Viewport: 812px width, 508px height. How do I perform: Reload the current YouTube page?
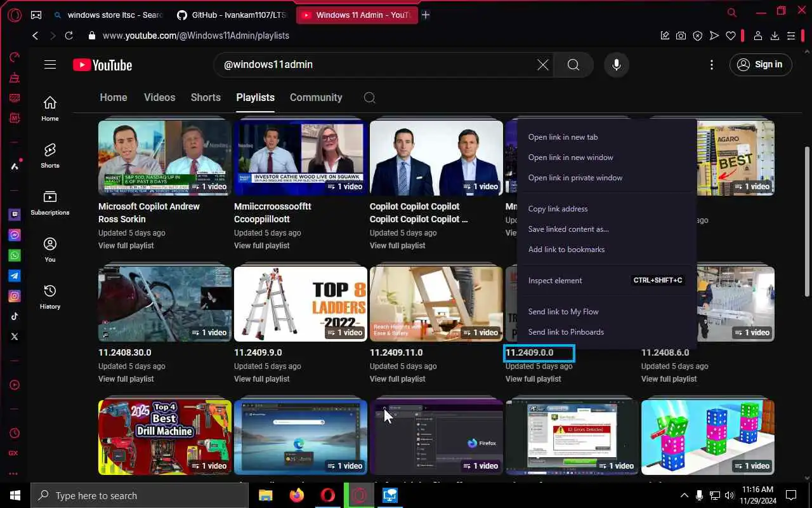69,36
